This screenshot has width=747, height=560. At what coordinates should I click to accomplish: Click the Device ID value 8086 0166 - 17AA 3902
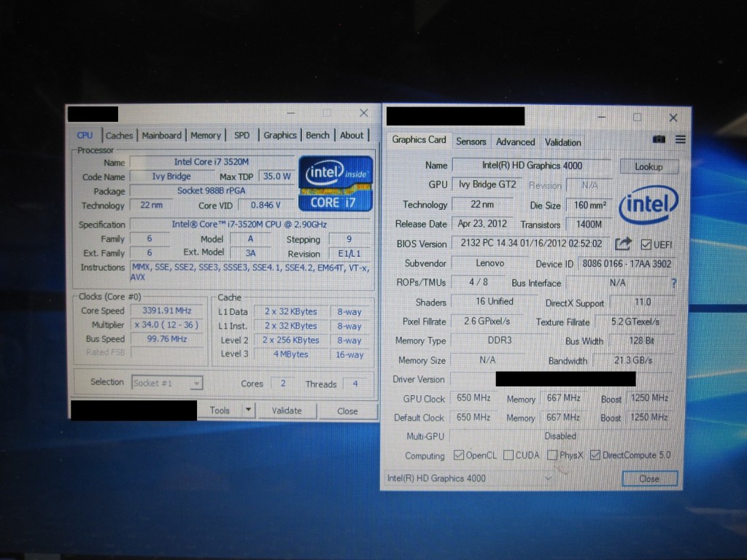pos(627,263)
